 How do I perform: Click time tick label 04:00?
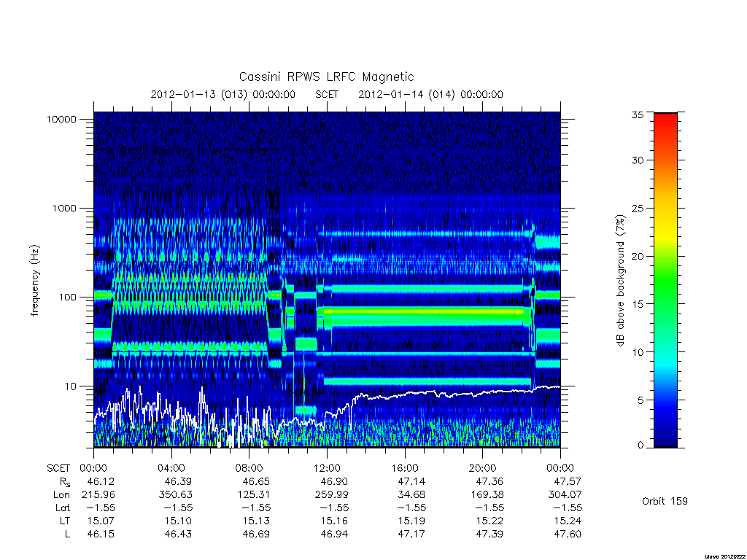click(171, 468)
